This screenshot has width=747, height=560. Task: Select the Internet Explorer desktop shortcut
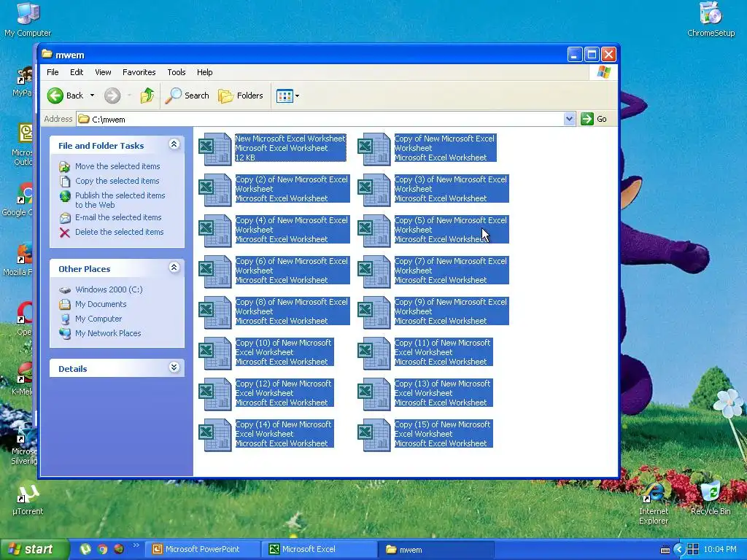point(654,503)
